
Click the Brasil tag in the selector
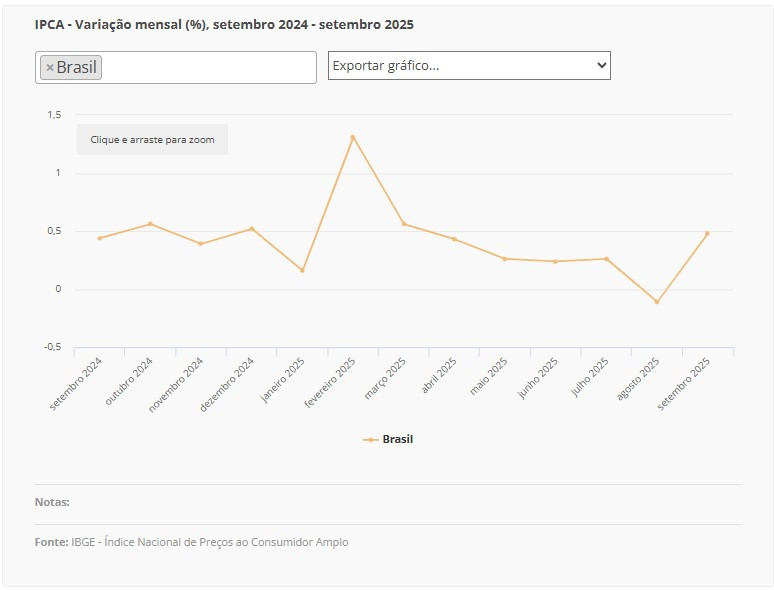pos(77,68)
